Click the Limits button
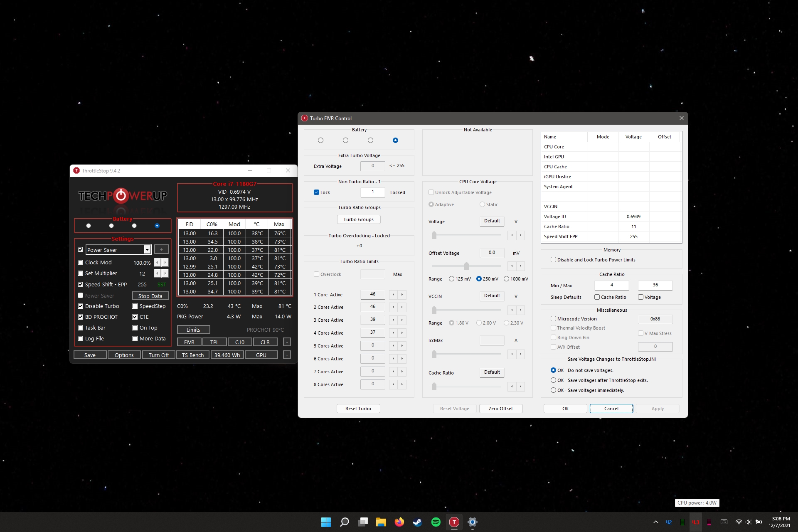798x532 pixels. [x=193, y=330]
